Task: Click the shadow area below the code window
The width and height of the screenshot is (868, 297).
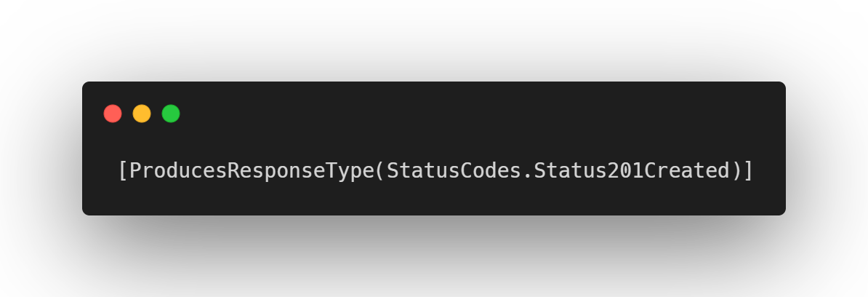Action: [434, 244]
